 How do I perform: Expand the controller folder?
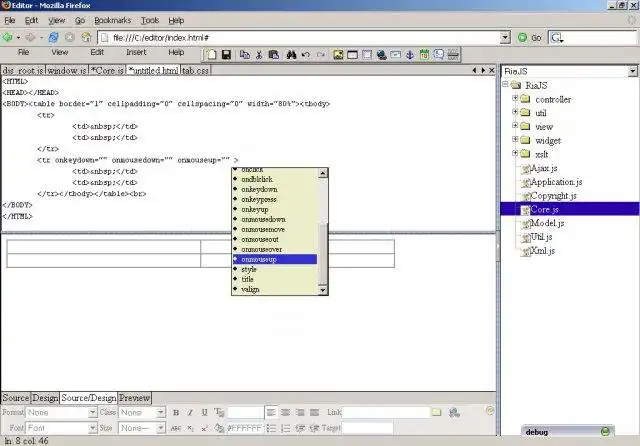tap(515, 98)
